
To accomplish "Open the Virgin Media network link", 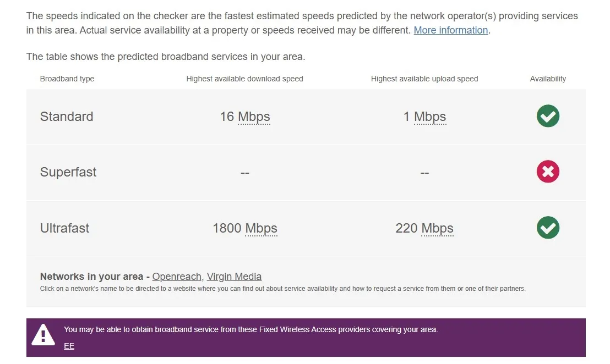I will pyautogui.click(x=234, y=277).
